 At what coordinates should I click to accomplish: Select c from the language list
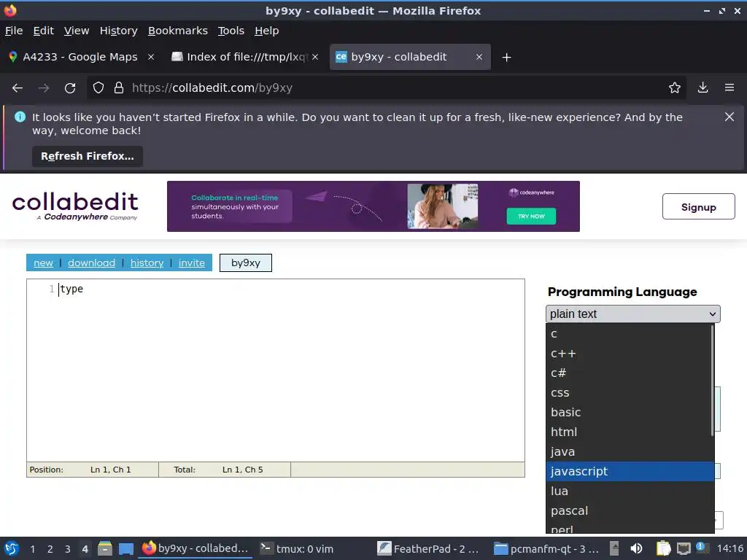629,334
